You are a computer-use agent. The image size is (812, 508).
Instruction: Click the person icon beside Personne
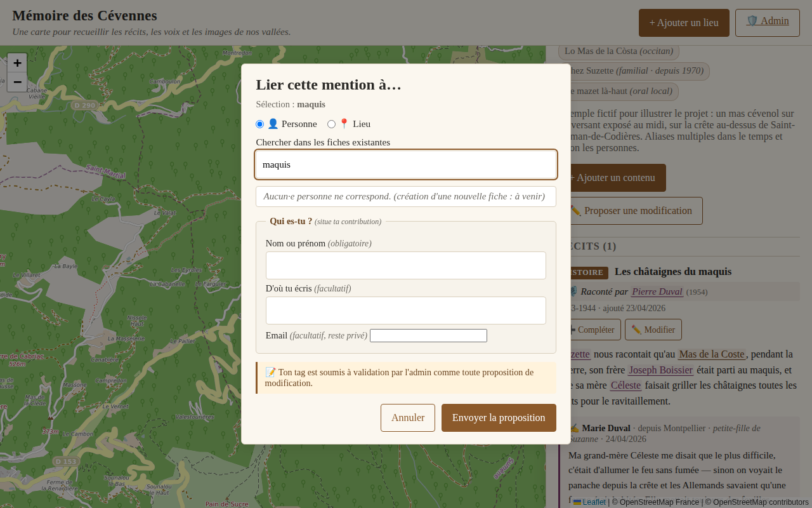click(x=273, y=123)
